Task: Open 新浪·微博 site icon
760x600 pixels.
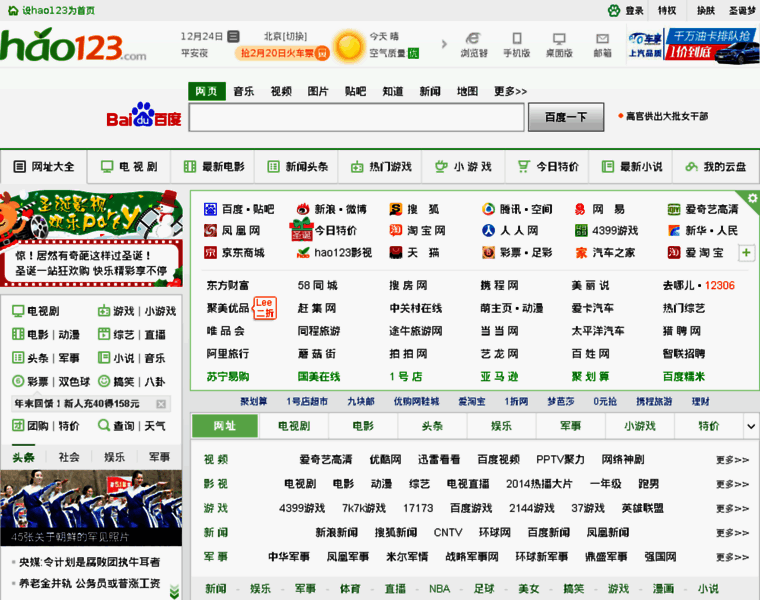Action: [x=303, y=209]
